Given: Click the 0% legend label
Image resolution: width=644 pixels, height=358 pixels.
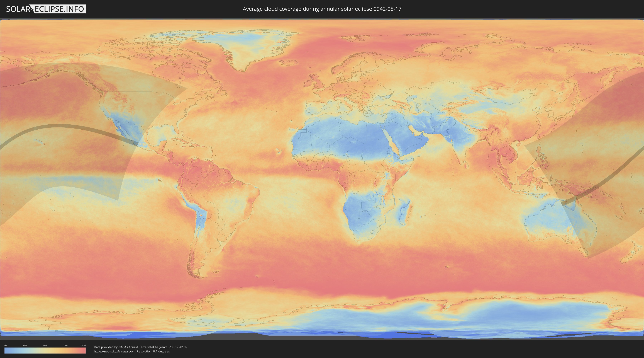Looking at the screenshot, I should (x=6, y=345).
